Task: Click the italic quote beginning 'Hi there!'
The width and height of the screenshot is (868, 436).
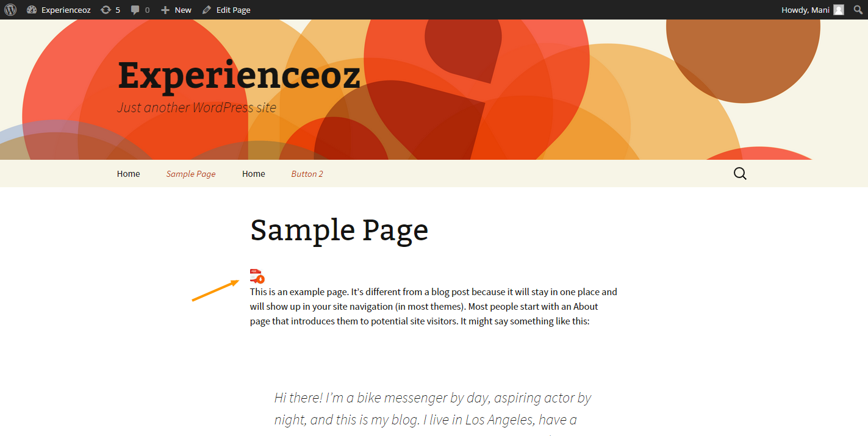Action: click(432, 409)
